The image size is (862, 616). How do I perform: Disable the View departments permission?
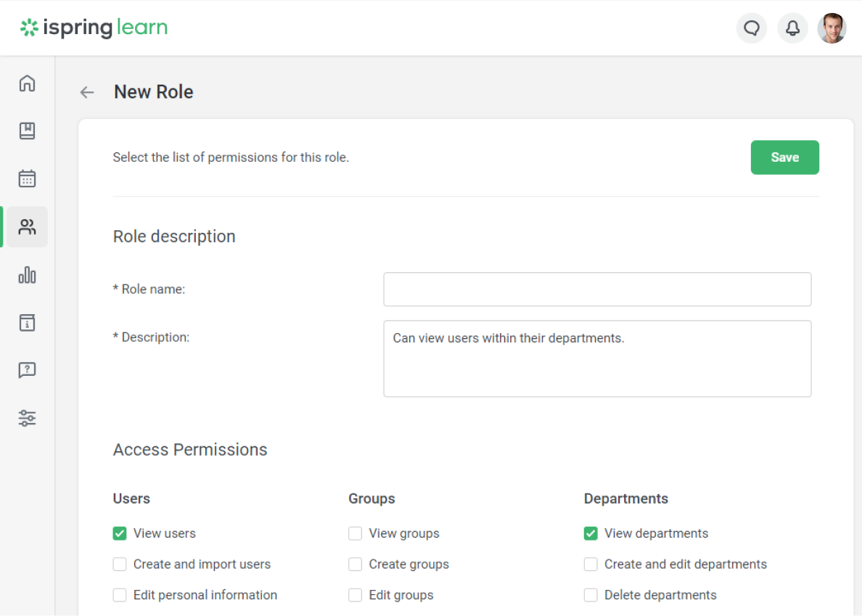tap(590, 533)
